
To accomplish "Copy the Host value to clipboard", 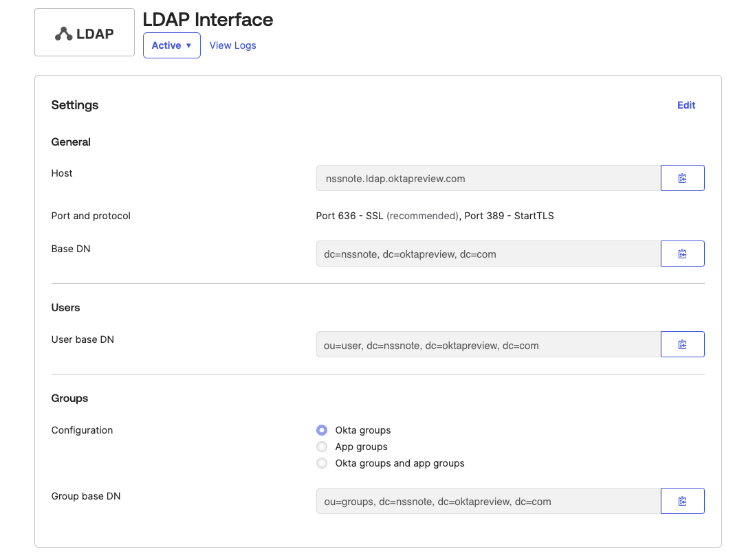I will pyautogui.click(x=682, y=177).
